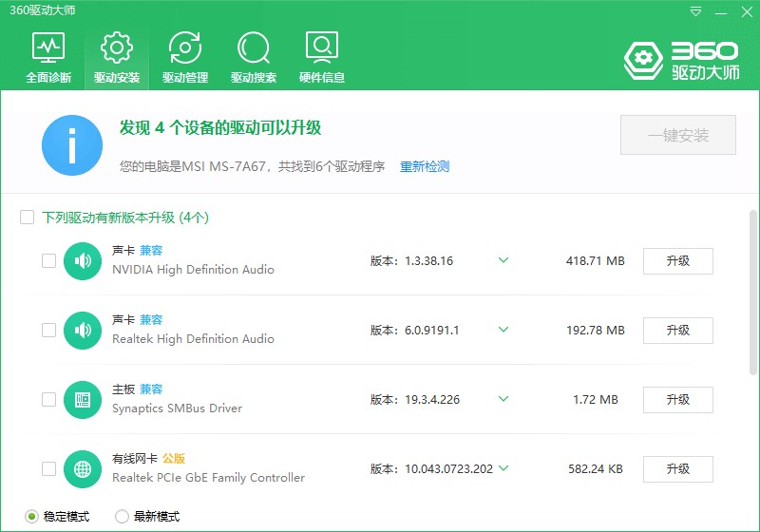Switch to the 驱动安装 tab label
The height and width of the screenshot is (532, 760).
(117, 78)
